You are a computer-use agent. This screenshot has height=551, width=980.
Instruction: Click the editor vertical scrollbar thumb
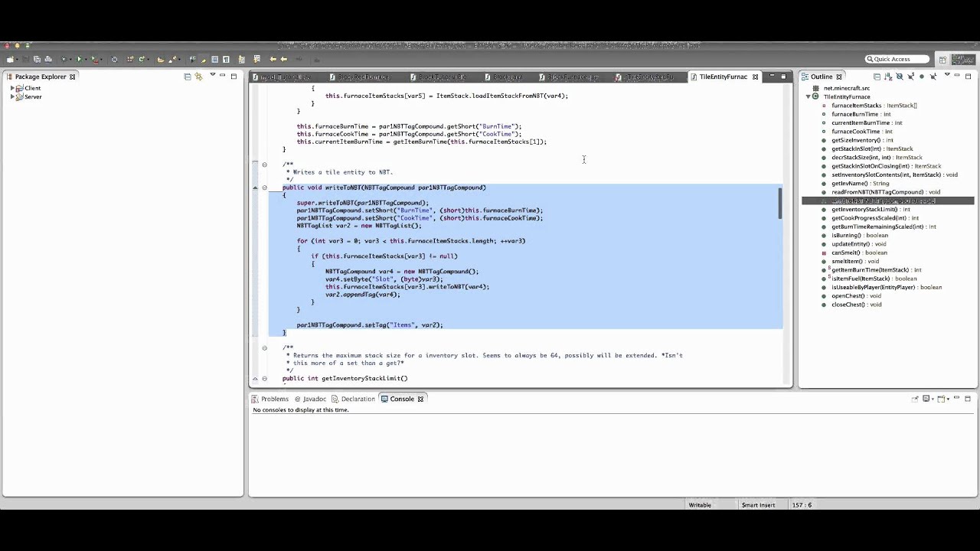[780, 203]
